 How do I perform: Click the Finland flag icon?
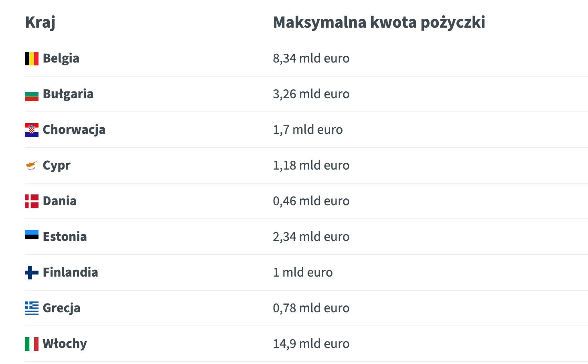coord(32,273)
